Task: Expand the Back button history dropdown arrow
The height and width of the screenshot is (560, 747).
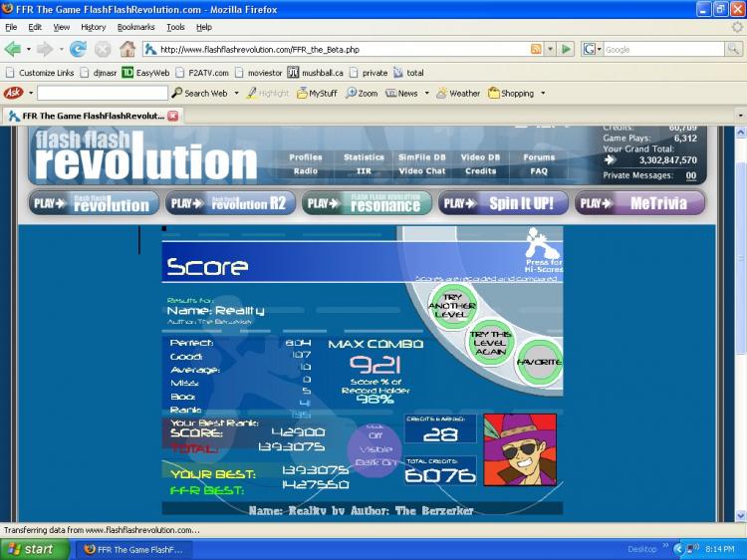Action: tap(28, 49)
